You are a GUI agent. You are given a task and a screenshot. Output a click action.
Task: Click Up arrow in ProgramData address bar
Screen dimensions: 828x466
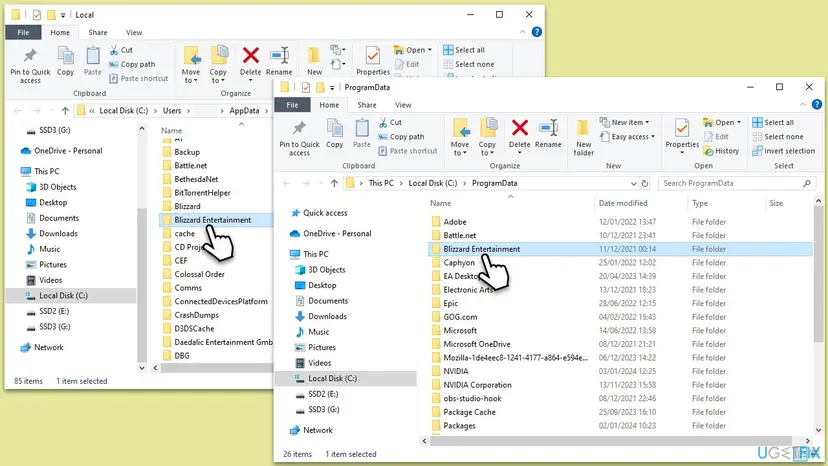(x=334, y=183)
